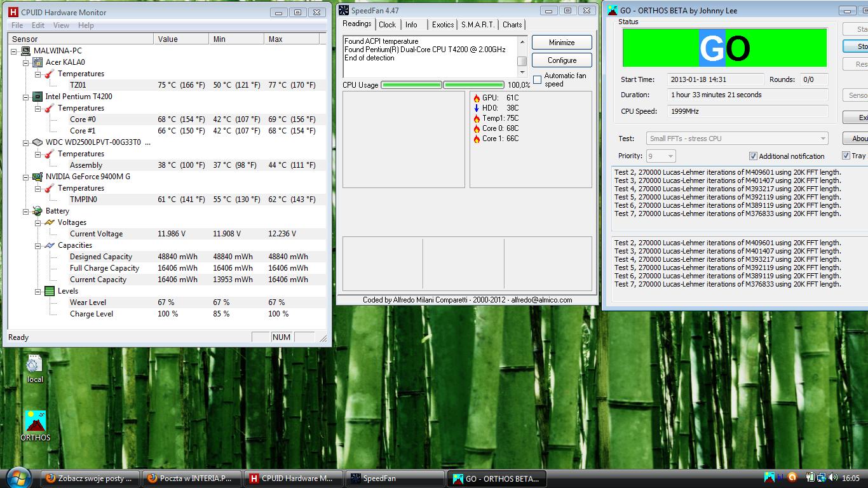Click the Capacities graph icon
This screenshot has width=868, height=488.
(x=50, y=245)
